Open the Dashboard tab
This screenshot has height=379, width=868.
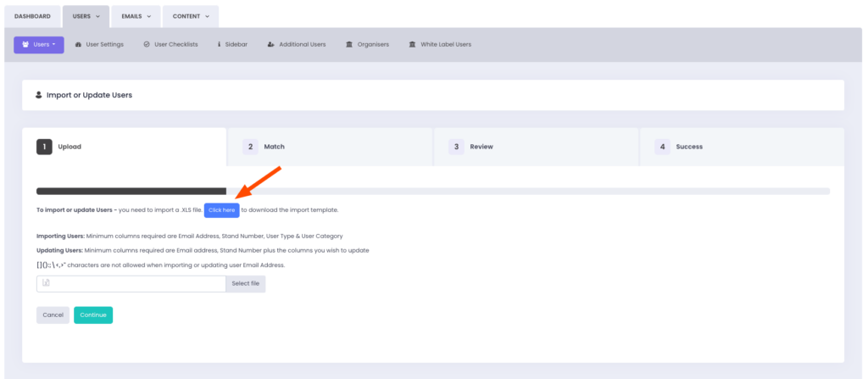[32, 16]
